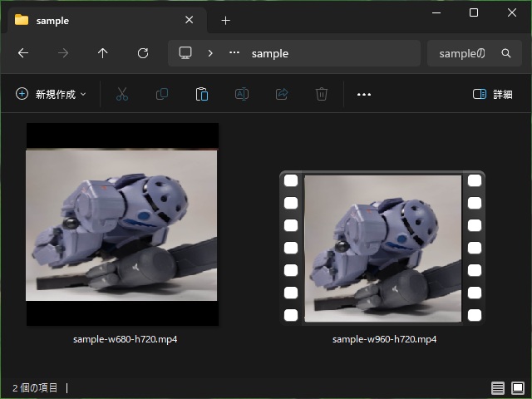Image resolution: width=532 pixels, height=399 pixels.
Task: Click the Share icon in toolbar
Action: 282,94
